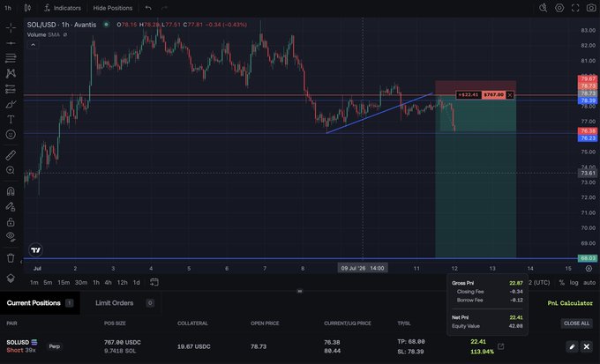The image size is (600, 364).
Task: Open the quick search icon
Action: click(543, 8)
